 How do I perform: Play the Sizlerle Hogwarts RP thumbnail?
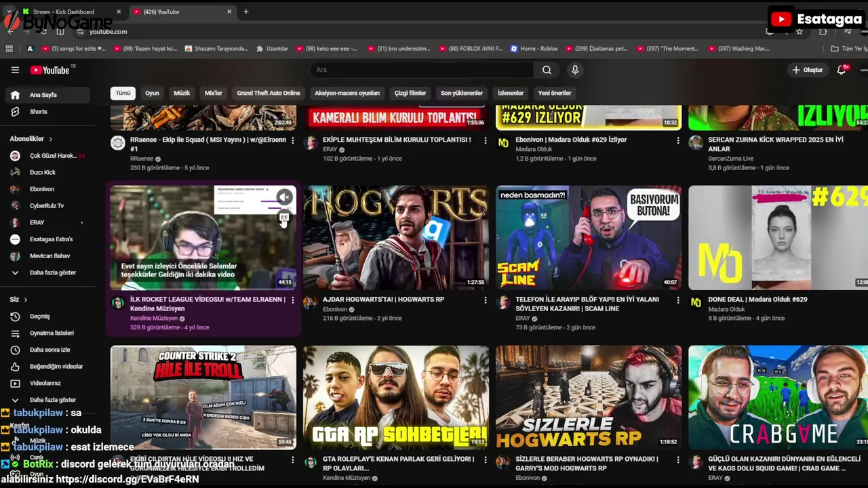pyautogui.click(x=589, y=397)
